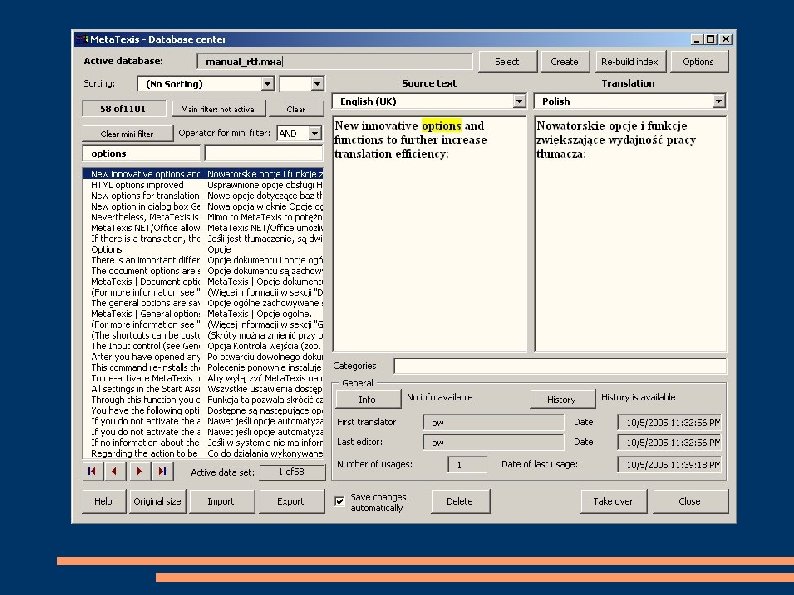
Task: Select row 'The document options are s'
Action: (x=203, y=271)
